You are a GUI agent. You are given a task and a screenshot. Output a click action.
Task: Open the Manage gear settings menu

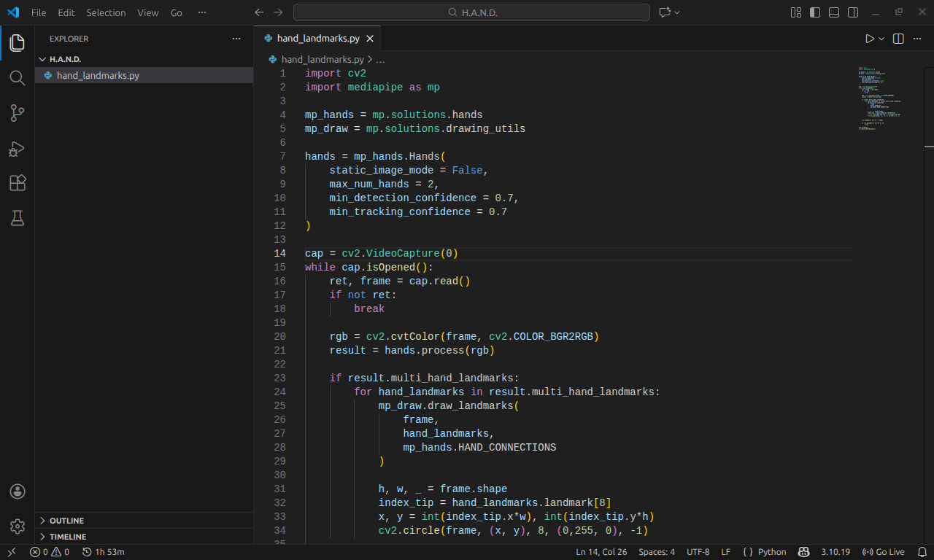18,526
